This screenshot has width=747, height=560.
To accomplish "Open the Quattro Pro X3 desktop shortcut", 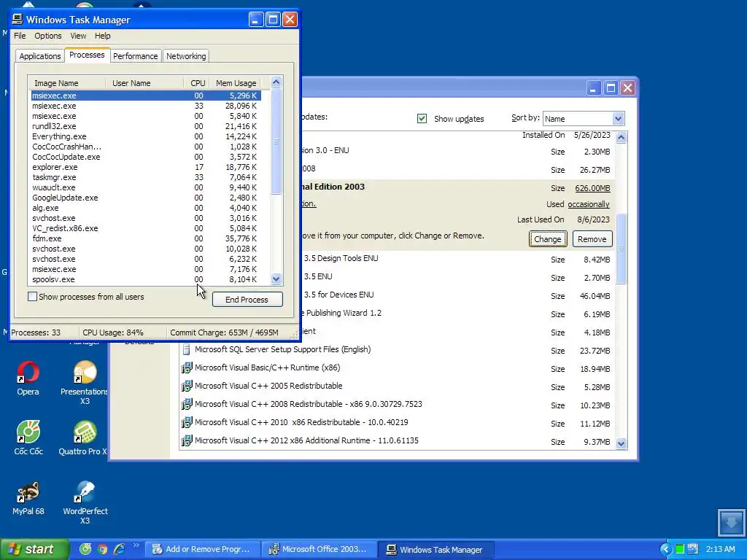I will pos(84,438).
